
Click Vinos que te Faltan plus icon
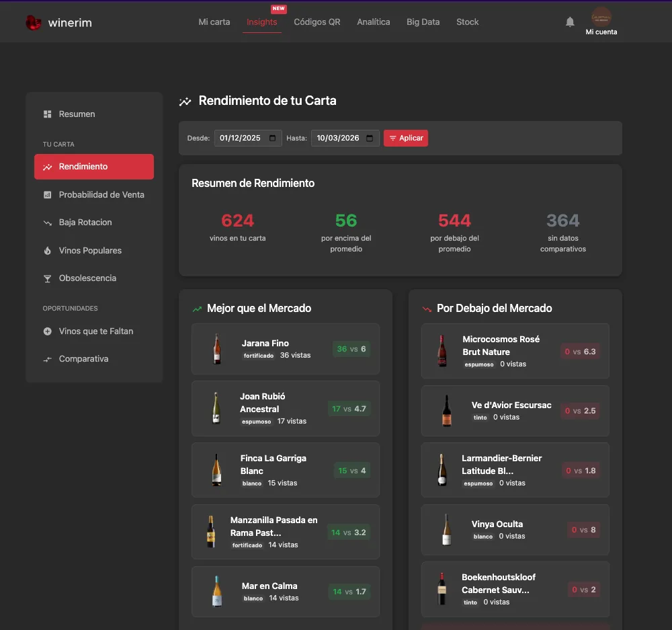[x=48, y=331]
